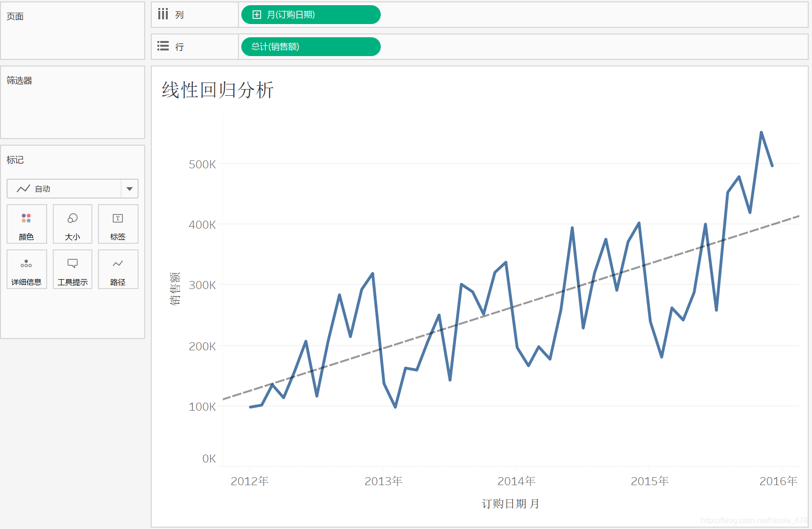This screenshot has width=812, height=529.
Task: Select the 月(订购日期) pill in columns
Action: [311, 15]
